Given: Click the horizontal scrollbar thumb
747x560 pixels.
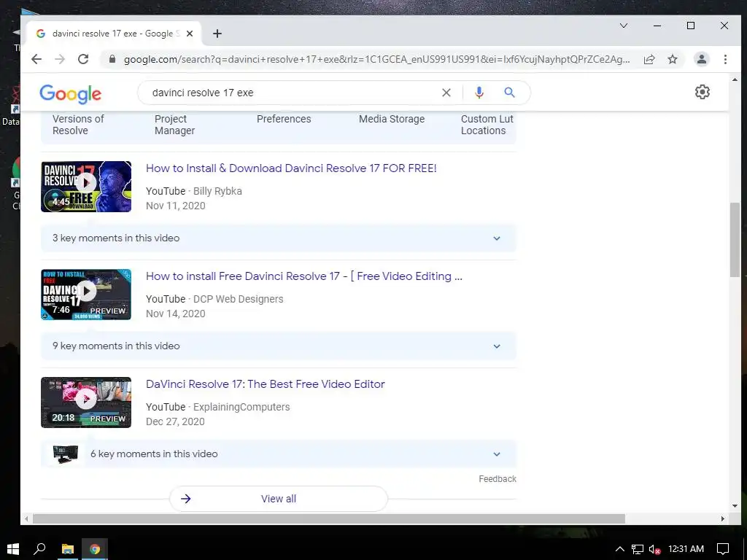Looking at the screenshot, I should (329, 518).
